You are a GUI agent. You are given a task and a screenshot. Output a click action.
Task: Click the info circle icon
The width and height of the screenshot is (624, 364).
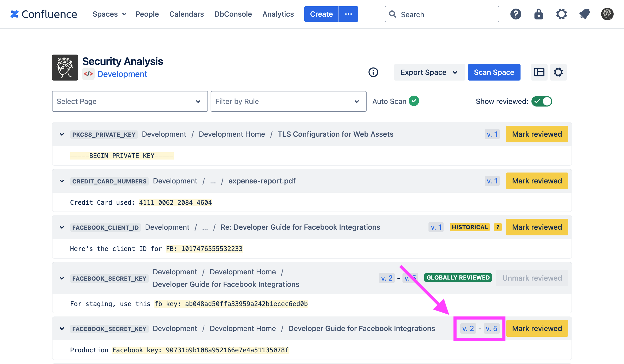(373, 72)
